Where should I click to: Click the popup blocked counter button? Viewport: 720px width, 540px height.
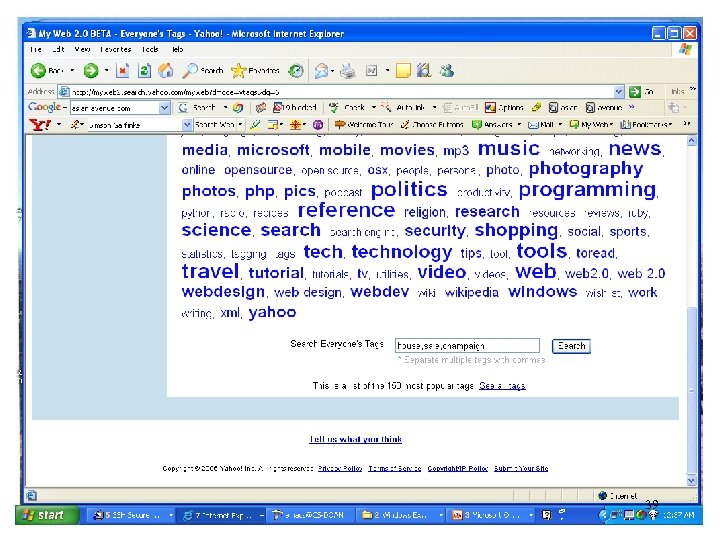(295, 107)
